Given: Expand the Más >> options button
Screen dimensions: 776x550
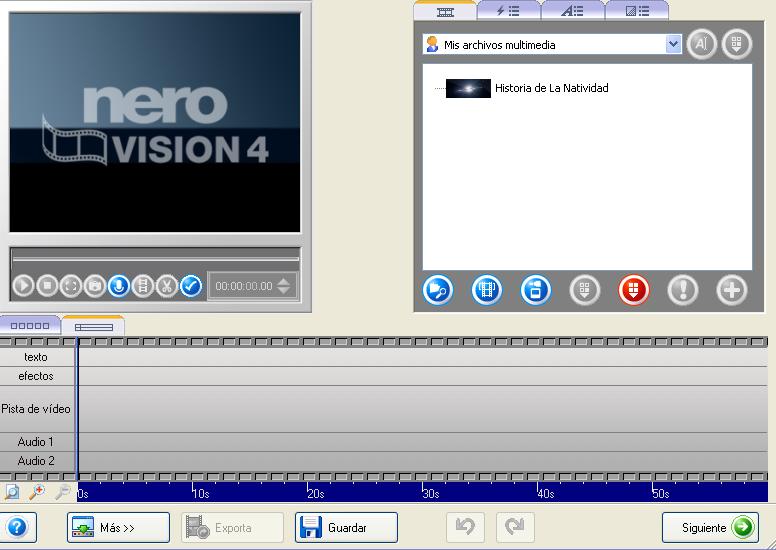Looking at the screenshot, I should coord(118,527).
